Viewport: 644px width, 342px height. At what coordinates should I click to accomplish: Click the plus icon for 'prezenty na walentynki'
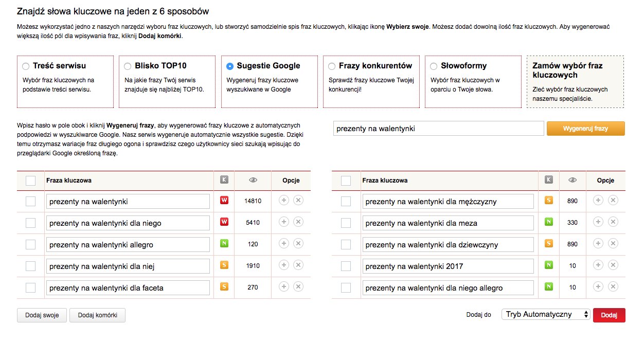tap(284, 201)
